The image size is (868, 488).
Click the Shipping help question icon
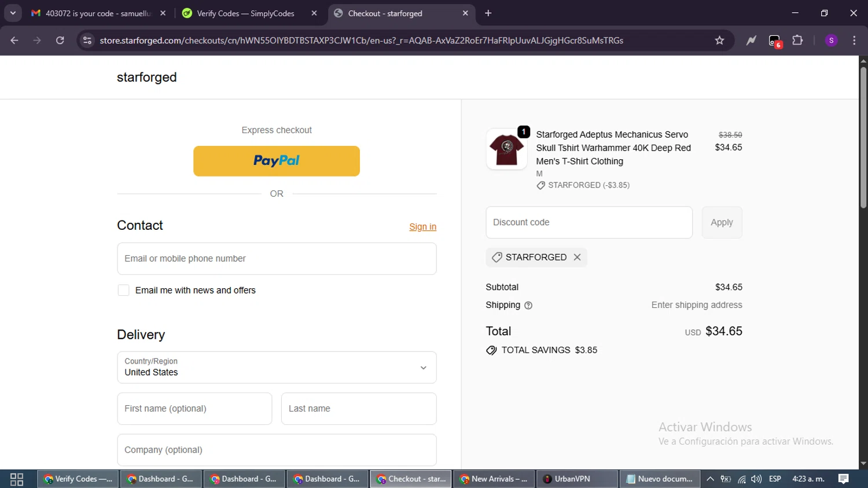[x=528, y=306]
